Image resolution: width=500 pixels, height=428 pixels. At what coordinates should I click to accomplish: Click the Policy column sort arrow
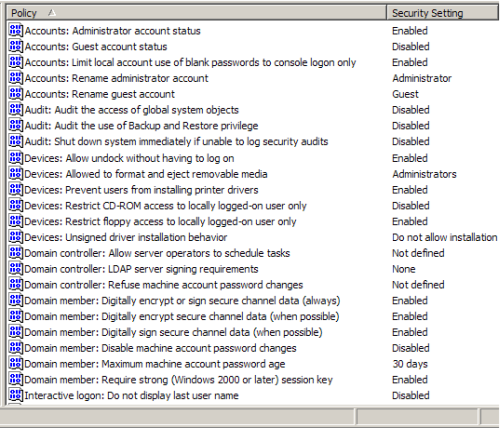coord(51,13)
